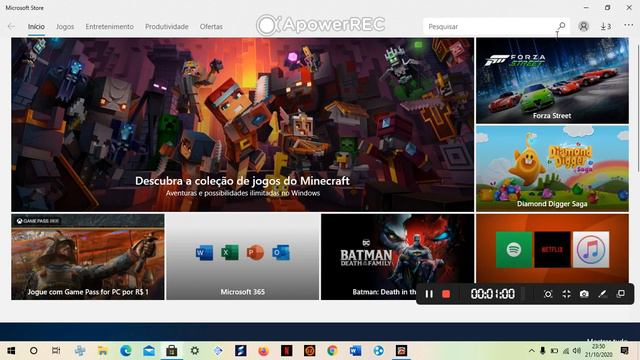Select the Produtividade tab
The image size is (640, 360).
click(167, 27)
